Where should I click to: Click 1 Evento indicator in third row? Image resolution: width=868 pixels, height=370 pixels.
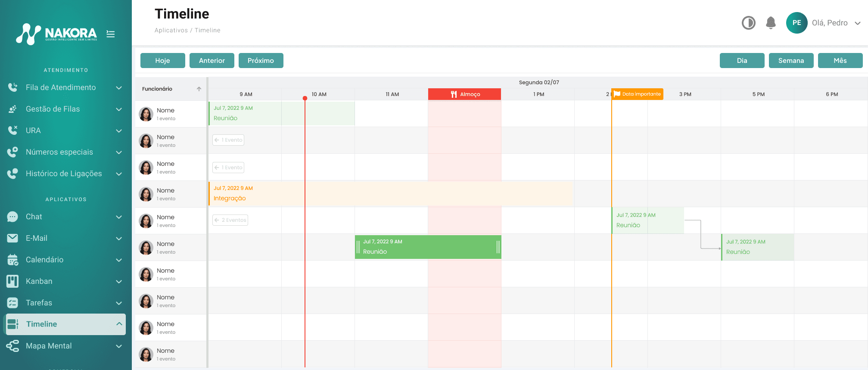click(x=228, y=168)
